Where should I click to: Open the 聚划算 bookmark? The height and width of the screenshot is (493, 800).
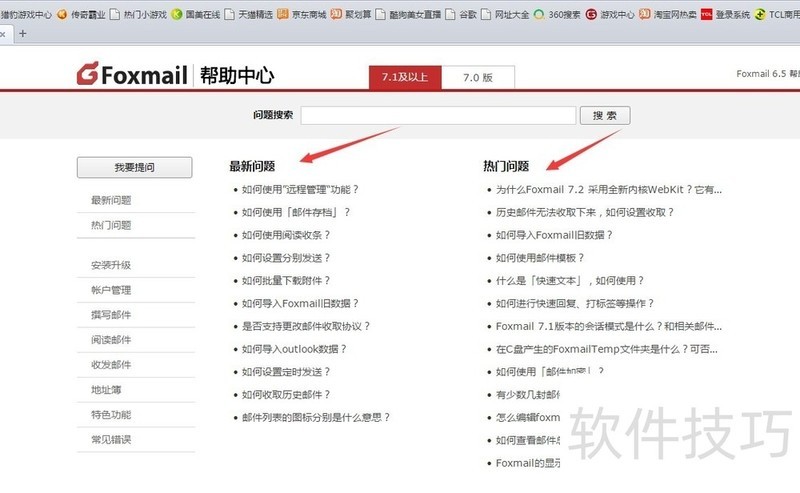351,14
